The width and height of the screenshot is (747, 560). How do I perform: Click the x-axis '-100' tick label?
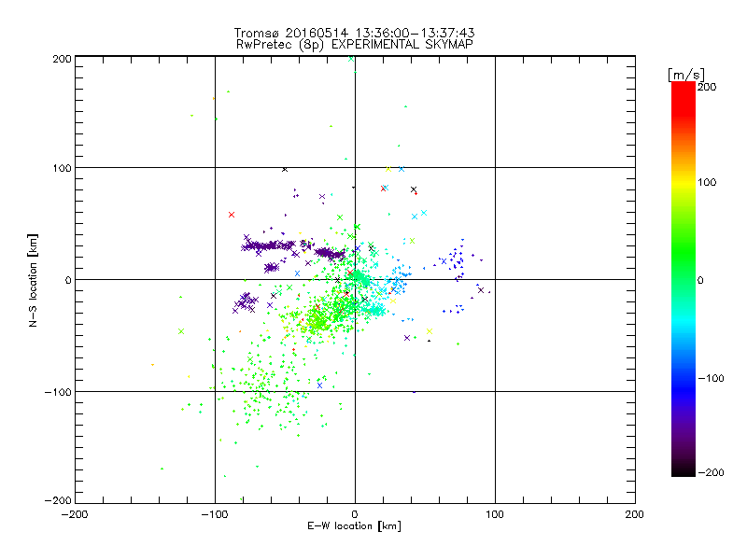click(215, 514)
